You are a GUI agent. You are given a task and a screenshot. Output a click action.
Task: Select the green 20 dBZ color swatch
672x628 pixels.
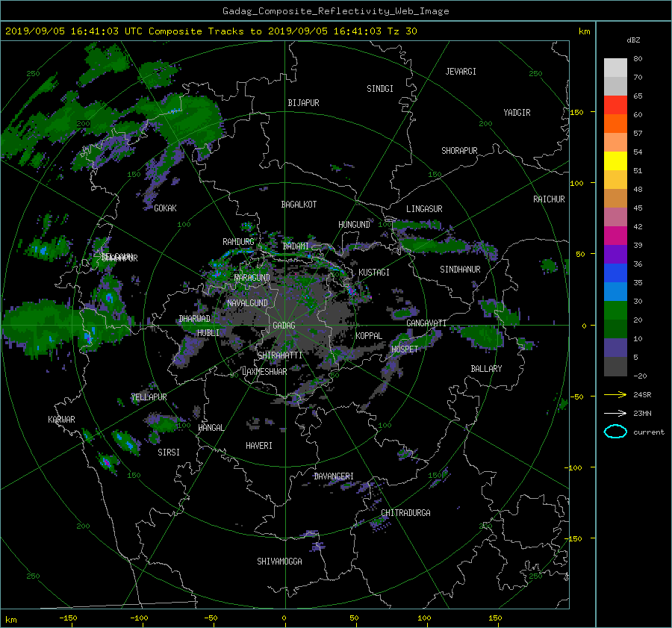[x=615, y=311]
